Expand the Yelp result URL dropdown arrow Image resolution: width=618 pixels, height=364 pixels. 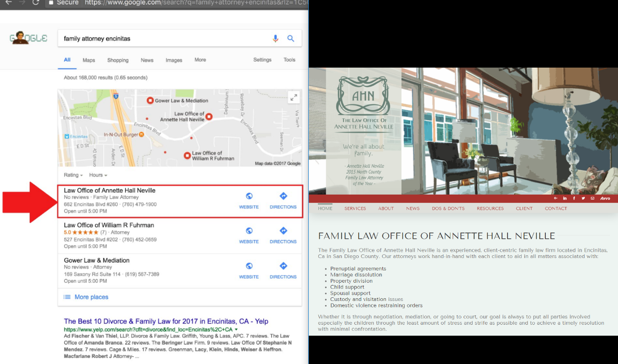(x=236, y=329)
